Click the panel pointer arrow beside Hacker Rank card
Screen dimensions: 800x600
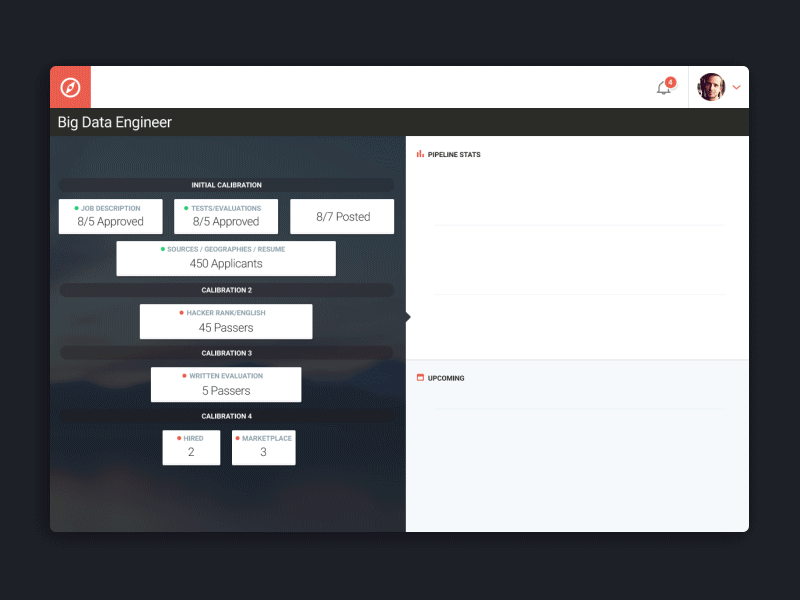[408, 317]
